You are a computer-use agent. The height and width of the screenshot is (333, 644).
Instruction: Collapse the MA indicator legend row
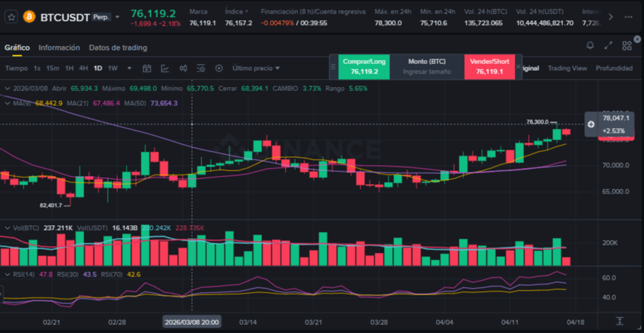point(7,103)
